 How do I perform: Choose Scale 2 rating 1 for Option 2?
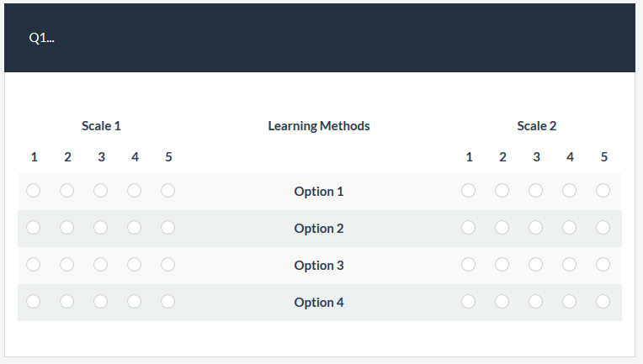pos(468,228)
